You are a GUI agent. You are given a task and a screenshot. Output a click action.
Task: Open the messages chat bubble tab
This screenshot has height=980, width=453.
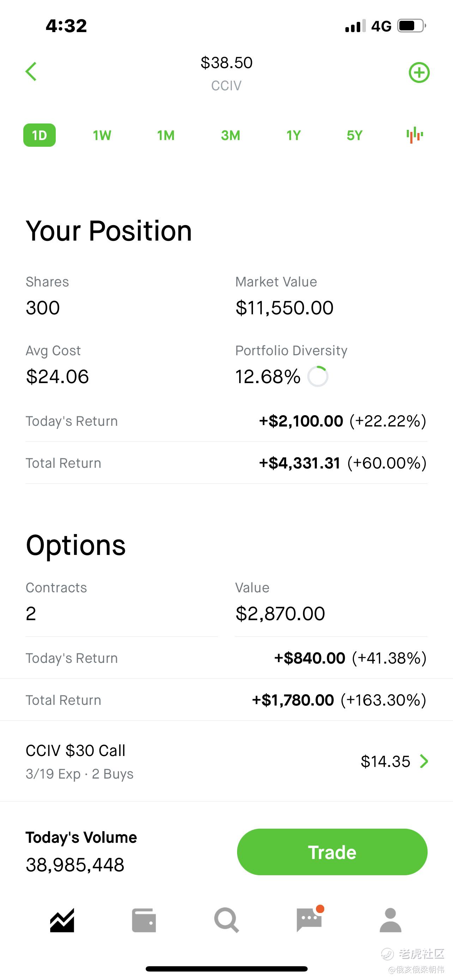pos(310,919)
